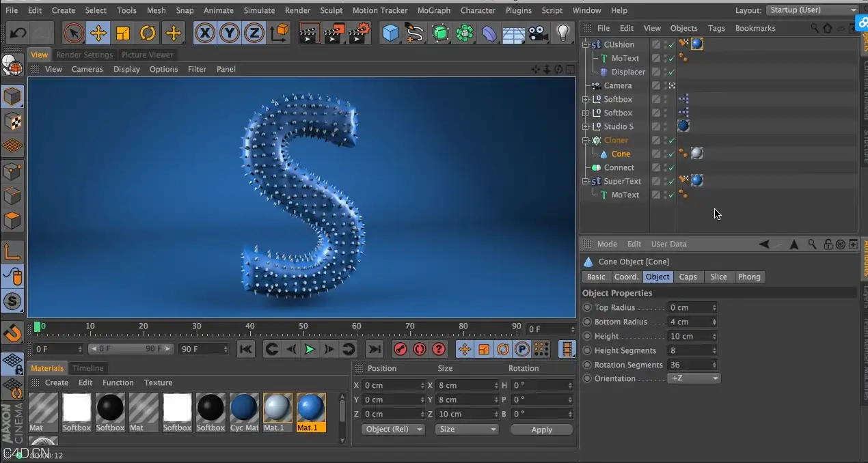The image size is (868, 463).
Task: Switch to the Caps tab
Action: (x=688, y=277)
